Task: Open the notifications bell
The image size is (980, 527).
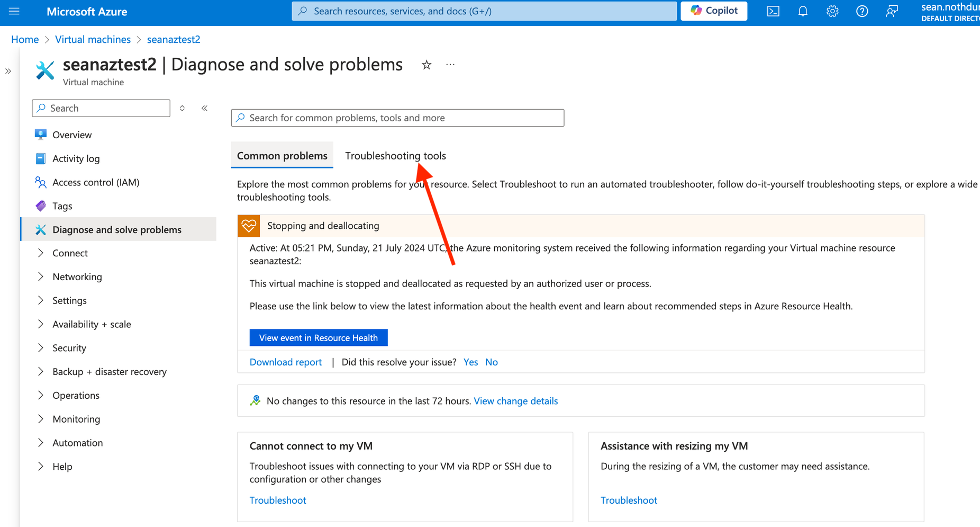Action: (803, 11)
